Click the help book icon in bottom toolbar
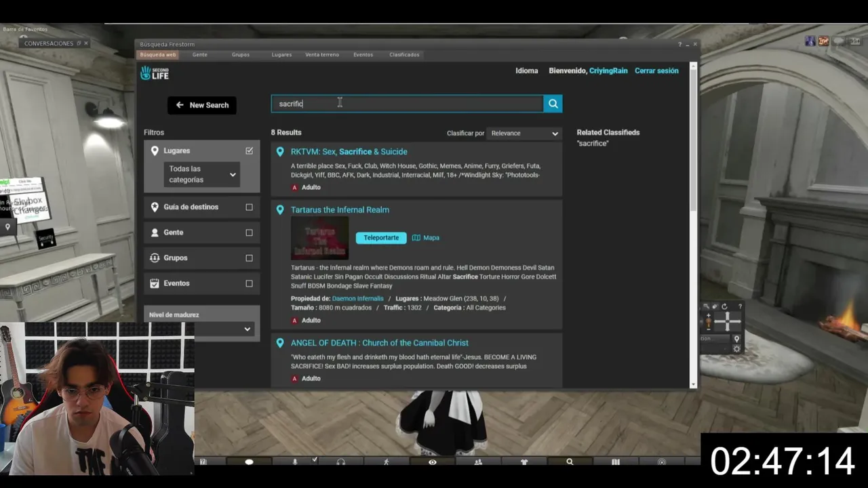868x488 pixels. point(203,462)
